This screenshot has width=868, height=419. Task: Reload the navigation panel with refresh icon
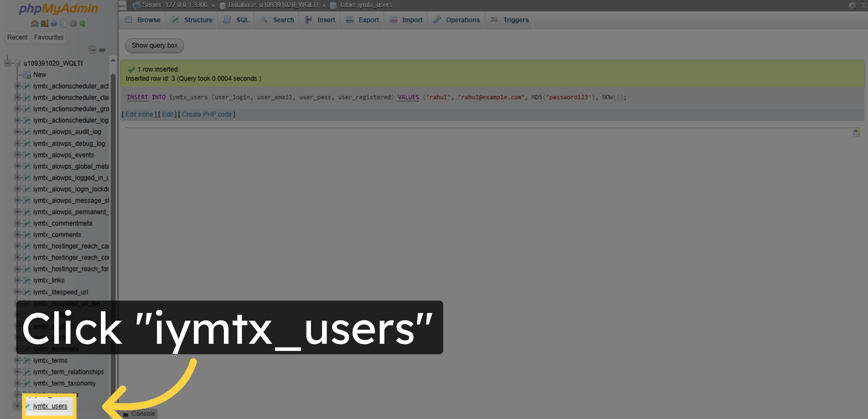click(82, 23)
